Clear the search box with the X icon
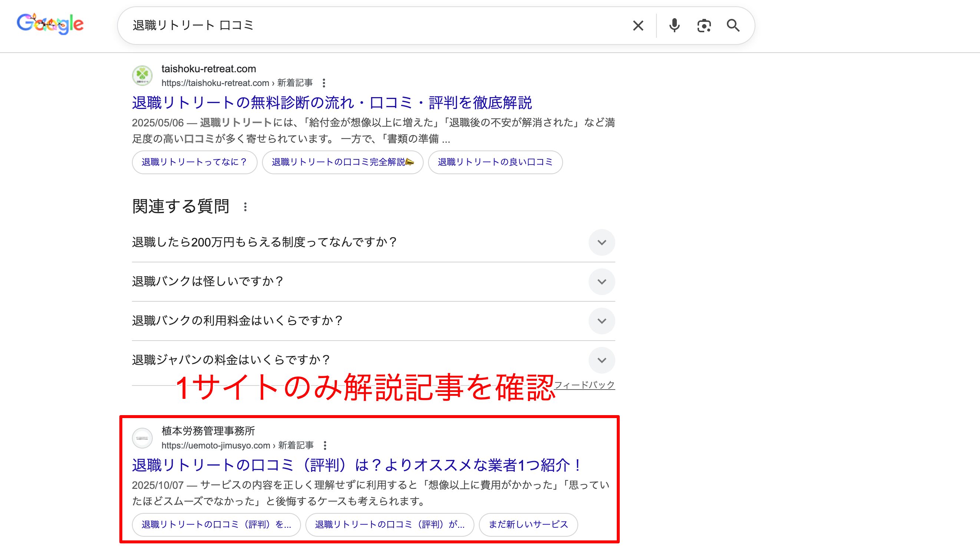The image size is (980, 553). 638,26
